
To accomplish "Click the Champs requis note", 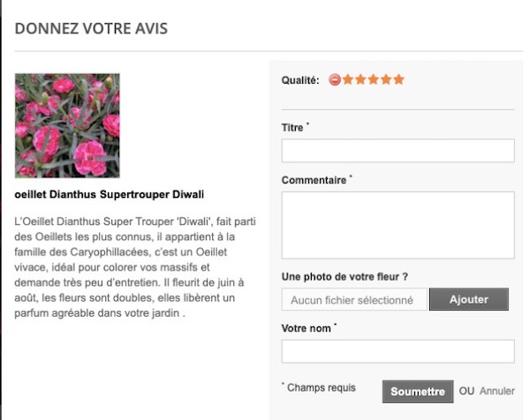I will pyautogui.click(x=319, y=387).
